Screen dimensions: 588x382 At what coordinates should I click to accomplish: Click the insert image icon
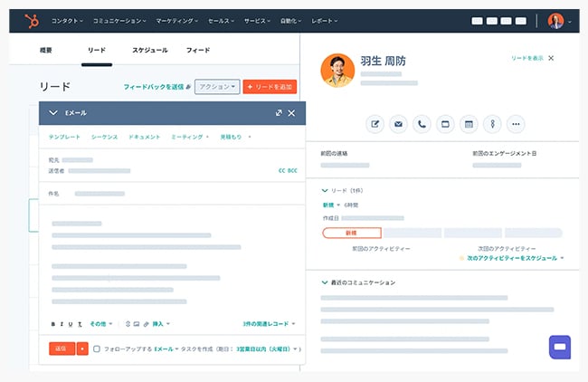pyautogui.click(x=137, y=324)
